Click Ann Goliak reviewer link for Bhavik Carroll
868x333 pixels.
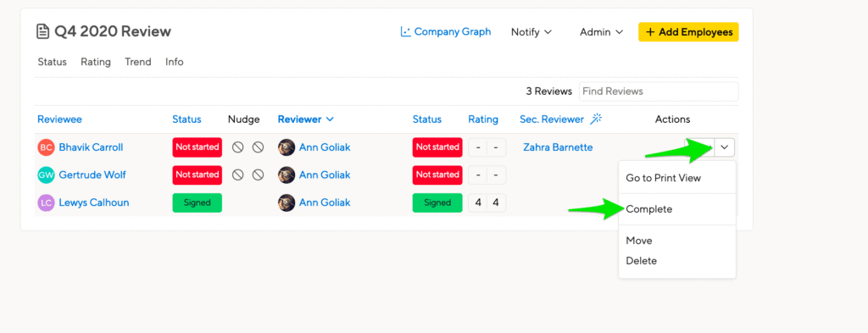325,147
